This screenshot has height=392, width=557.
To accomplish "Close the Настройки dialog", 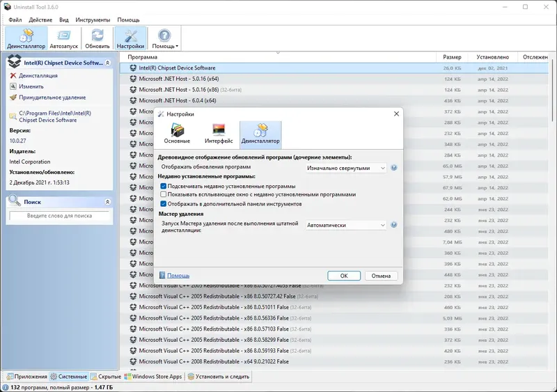I will [x=396, y=113].
